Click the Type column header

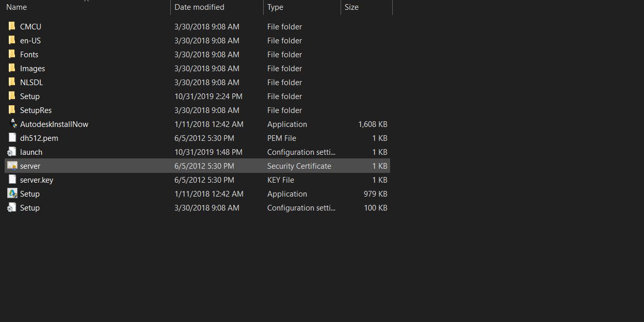point(275,7)
